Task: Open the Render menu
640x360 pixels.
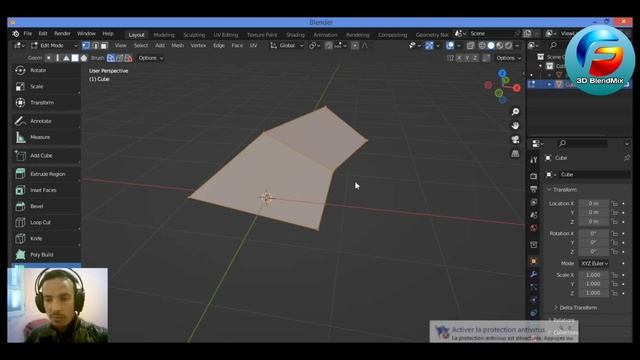Action: [x=62, y=33]
